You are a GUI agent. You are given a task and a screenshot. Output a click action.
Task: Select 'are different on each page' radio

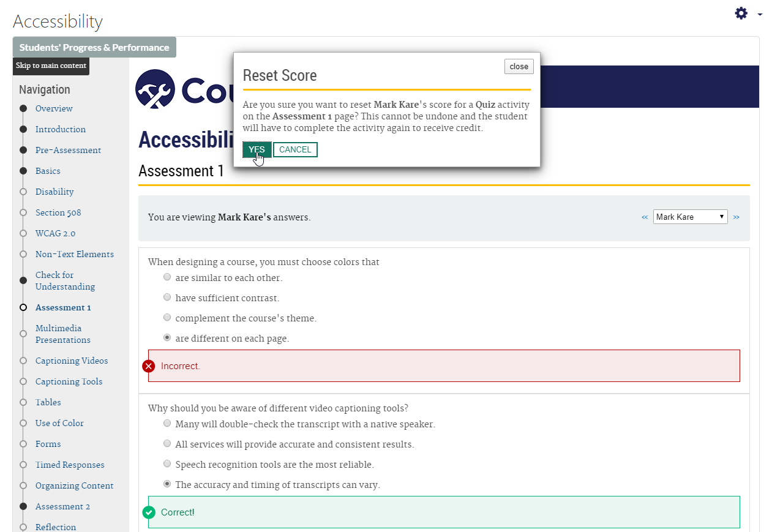pos(167,337)
